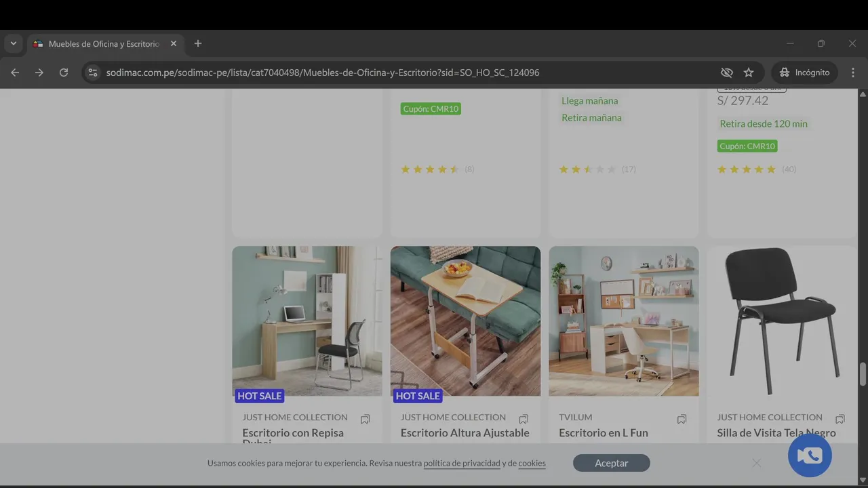Click Escritorio en L Fun title
This screenshot has width=868, height=488.
click(x=604, y=433)
